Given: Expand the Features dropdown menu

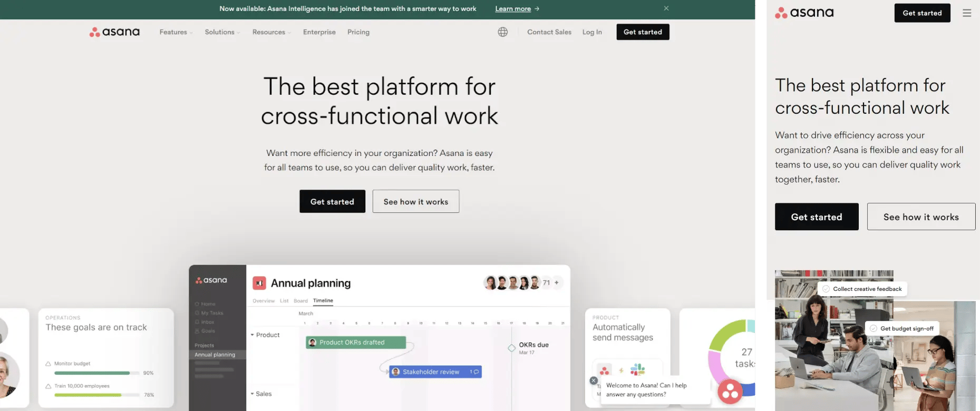Looking at the screenshot, I should (176, 32).
